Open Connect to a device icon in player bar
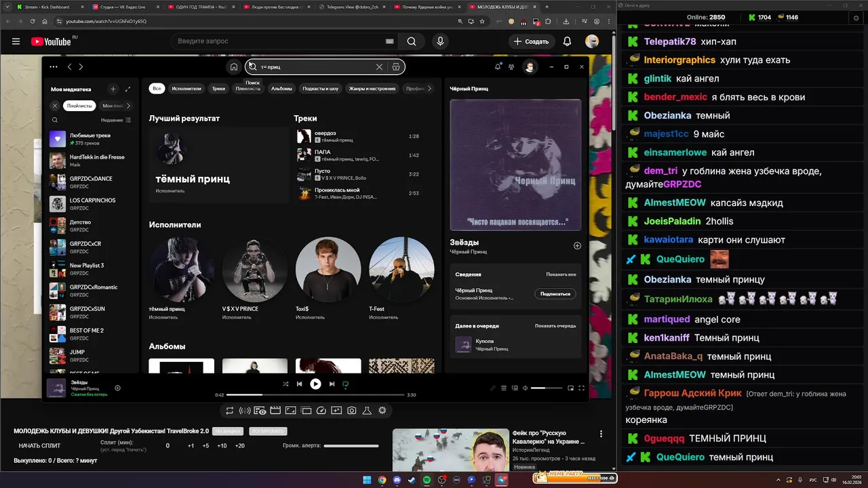868x488 pixels. 515,388
